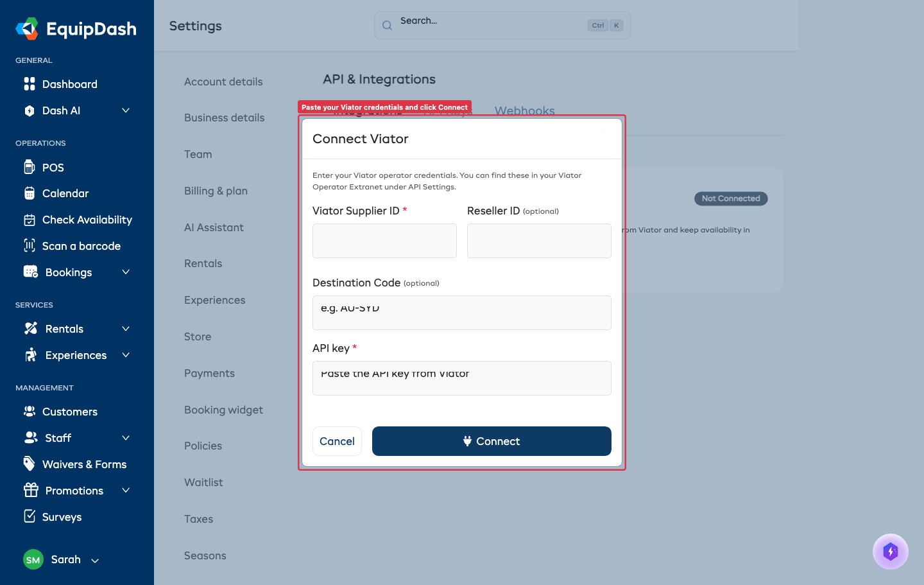Screen dimensions: 924x585
Task: Open POS via its terminal icon
Action: coord(30,167)
